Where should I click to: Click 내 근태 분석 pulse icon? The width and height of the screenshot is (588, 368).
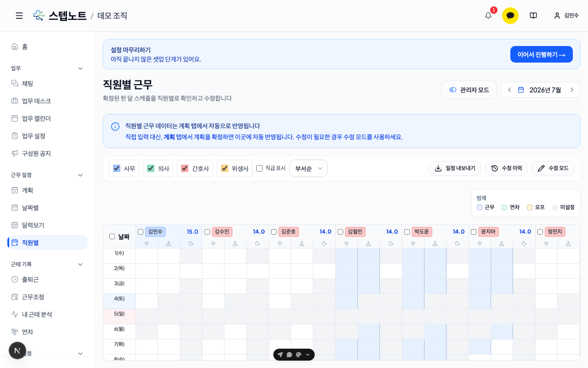[x=15, y=314]
